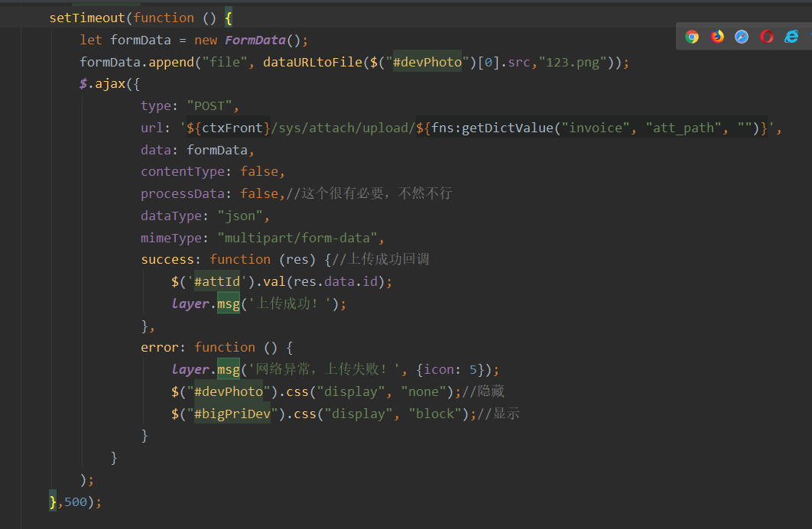Click the highlighted #devPhoto selector
Viewport: 812px width, 529px height.
click(x=427, y=62)
